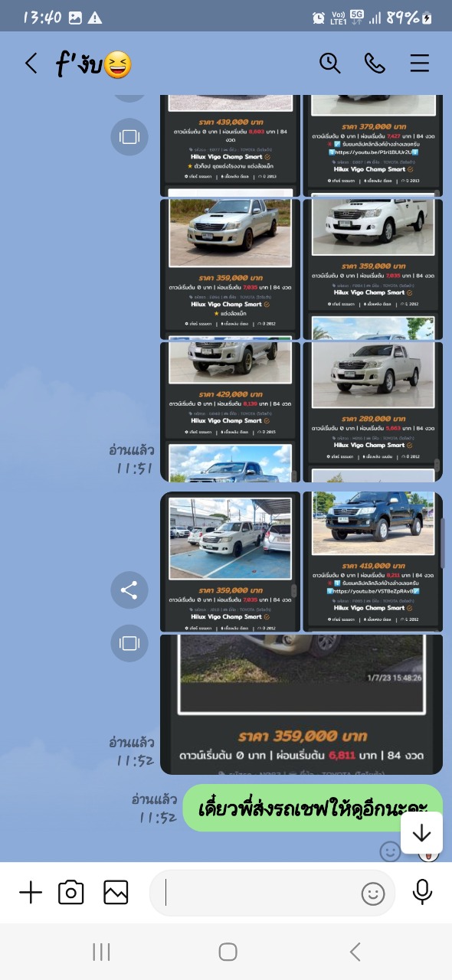452x980 pixels.
Task: Tap the green sent message bubble
Action: pos(313,808)
